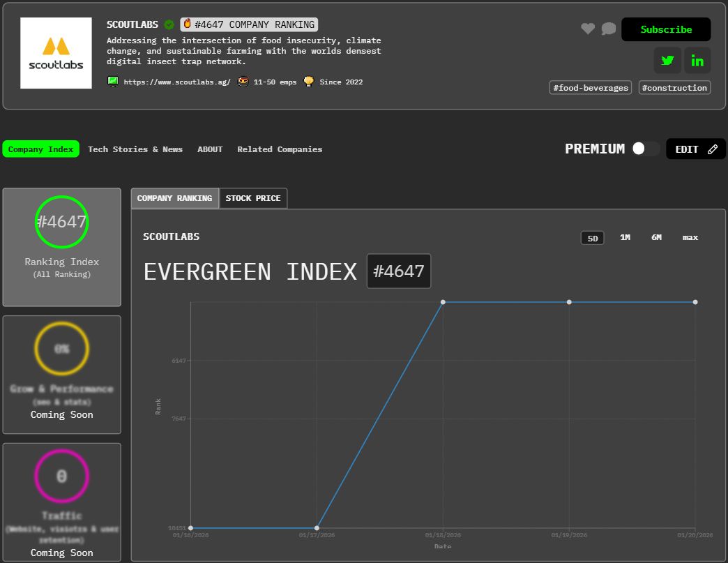Switch to the STOCK PRICE tab
728x563 pixels.
(x=253, y=199)
